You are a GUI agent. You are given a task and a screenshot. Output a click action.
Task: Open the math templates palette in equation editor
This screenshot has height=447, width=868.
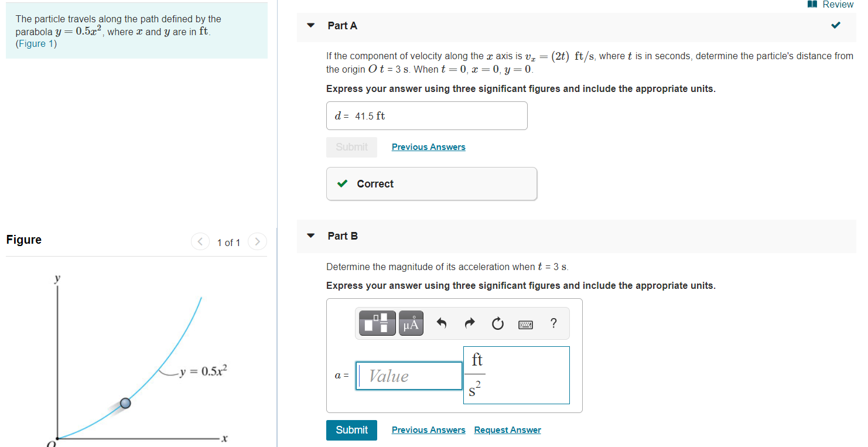pyautogui.click(x=377, y=323)
